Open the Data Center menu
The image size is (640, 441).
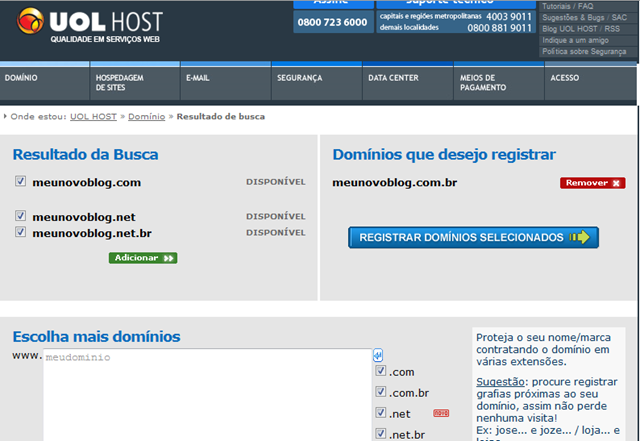[408, 83]
